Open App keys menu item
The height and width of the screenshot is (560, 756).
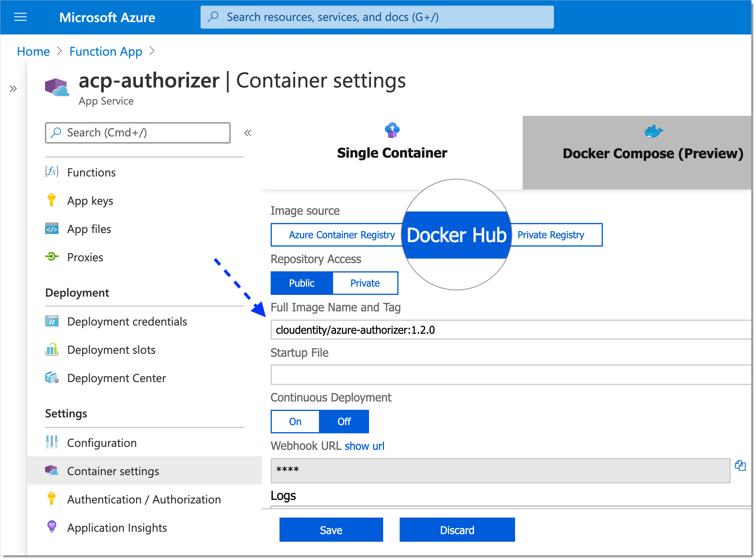tap(144, 201)
